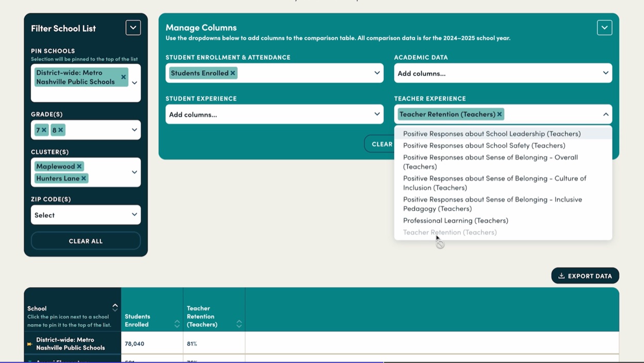Click the 78,040 students enrolled cell

(x=152, y=343)
